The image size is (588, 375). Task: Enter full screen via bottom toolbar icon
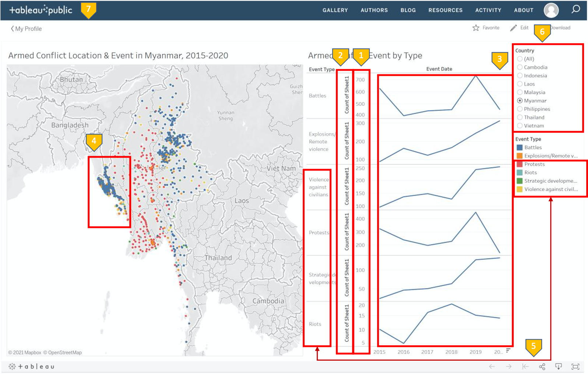pyautogui.click(x=575, y=367)
